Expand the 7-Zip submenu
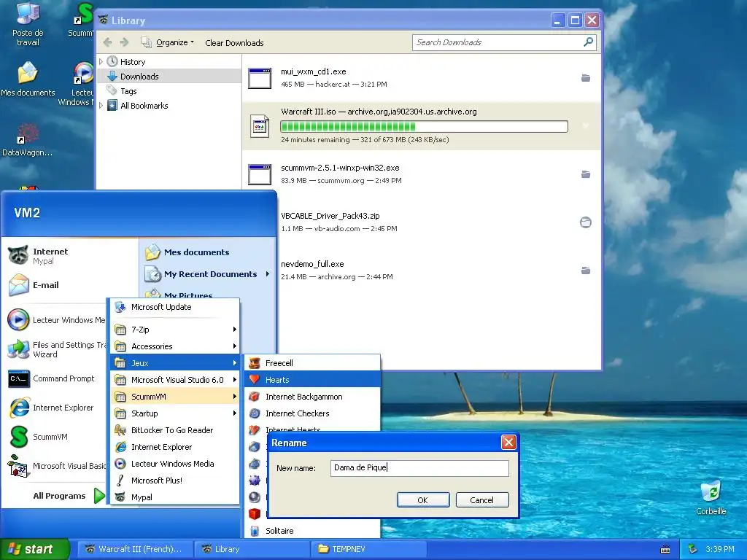747x560 pixels. click(175, 330)
